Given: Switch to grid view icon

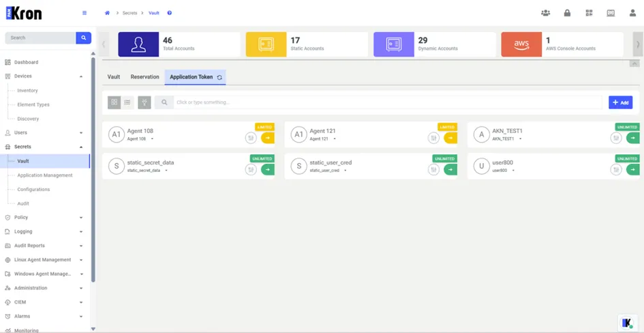Looking at the screenshot, I should coord(114,102).
